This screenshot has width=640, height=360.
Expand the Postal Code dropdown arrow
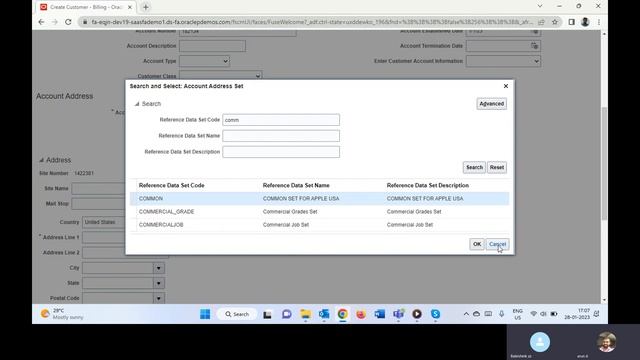coord(159,298)
